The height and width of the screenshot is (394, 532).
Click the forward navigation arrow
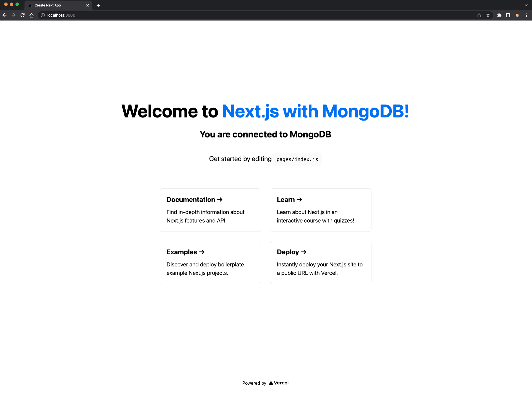(x=13, y=15)
